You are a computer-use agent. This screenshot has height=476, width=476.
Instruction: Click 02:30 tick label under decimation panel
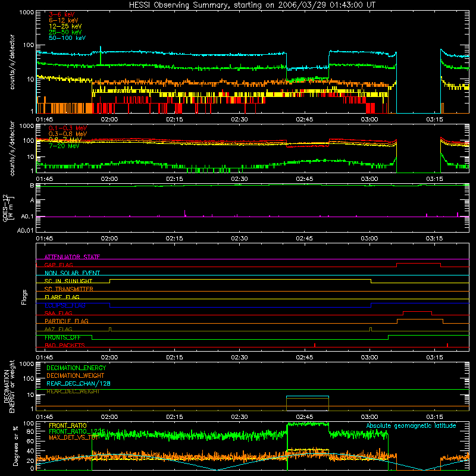[x=240, y=417]
